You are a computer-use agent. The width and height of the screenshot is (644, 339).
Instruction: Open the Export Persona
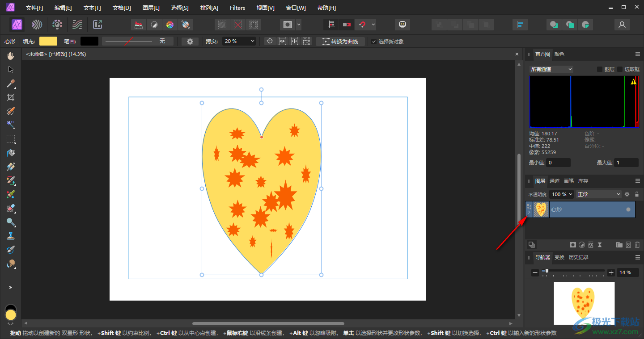[x=97, y=25]
